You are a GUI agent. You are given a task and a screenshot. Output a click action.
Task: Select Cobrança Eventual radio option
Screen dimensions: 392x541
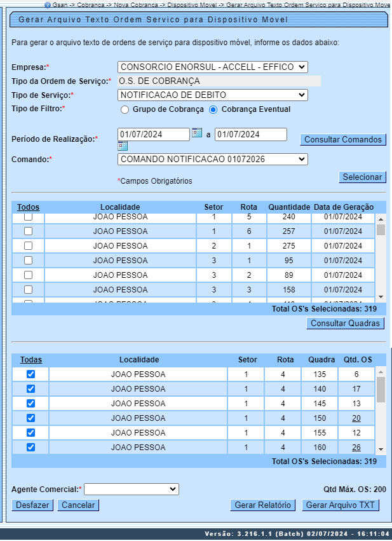pos(213,109)
